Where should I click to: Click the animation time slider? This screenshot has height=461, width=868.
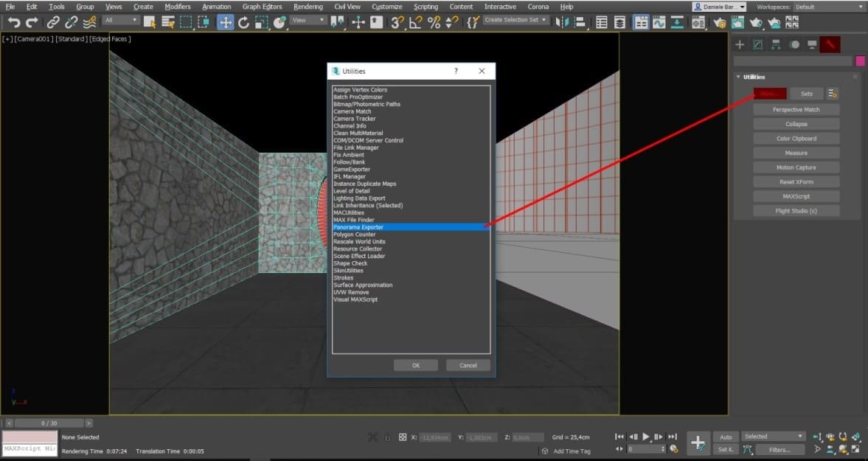click(x=48, y=423)
